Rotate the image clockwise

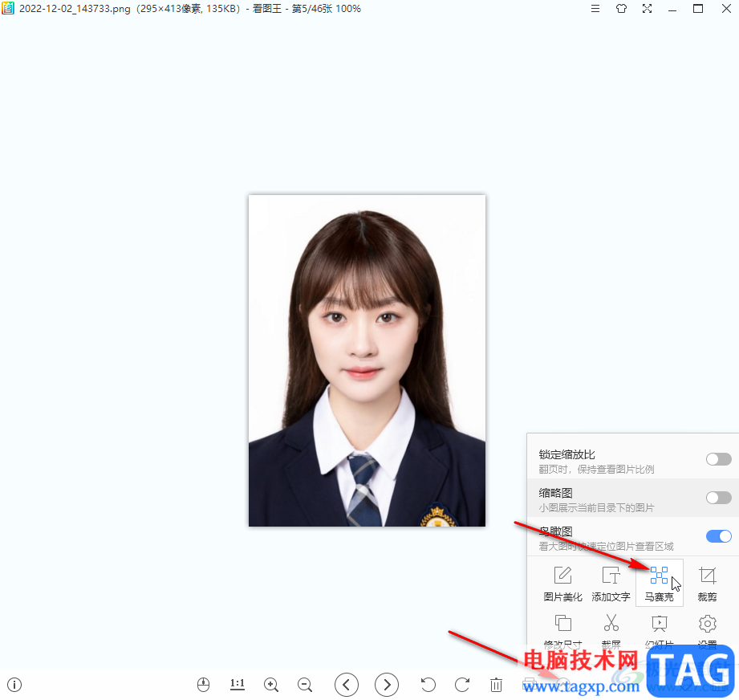click(462, 685)
